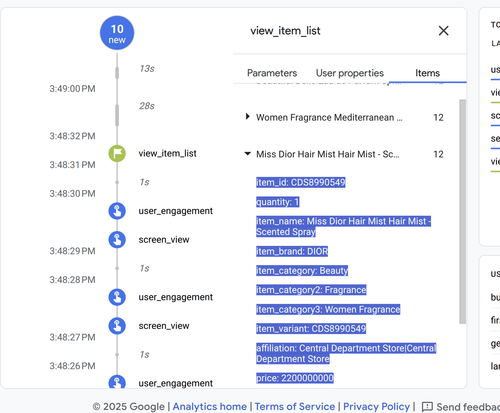Screen dimensions: 500x413
Task: Click the Send feedback text
Action: tap(468, 407)
